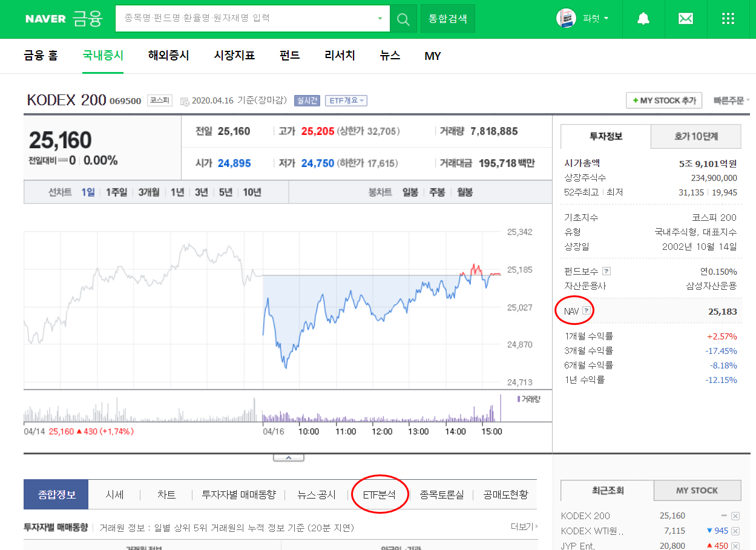The height and width of the screenshot is (550, 756).
Task: Expand the search field dropdown arrow
Action: 381,19
